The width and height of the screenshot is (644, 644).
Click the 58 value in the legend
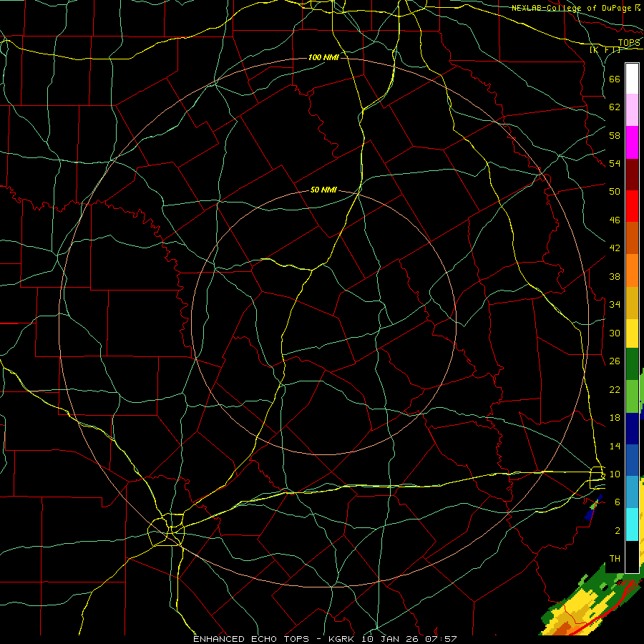coord(615,135)
